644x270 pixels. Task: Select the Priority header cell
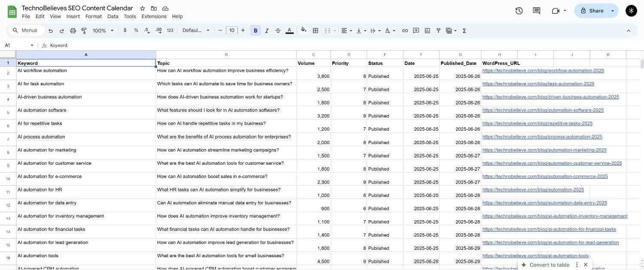click(349, 63)
